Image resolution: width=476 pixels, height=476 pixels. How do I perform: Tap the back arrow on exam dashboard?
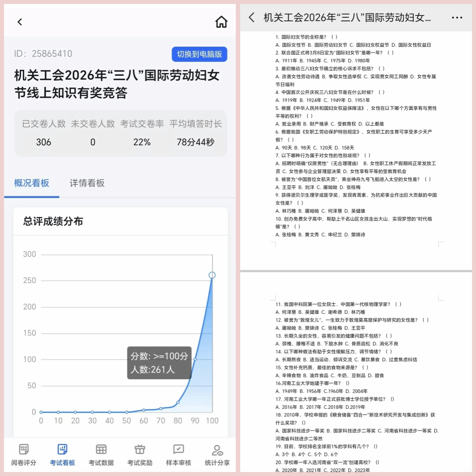pyautogui.click(x=20, y=22)
